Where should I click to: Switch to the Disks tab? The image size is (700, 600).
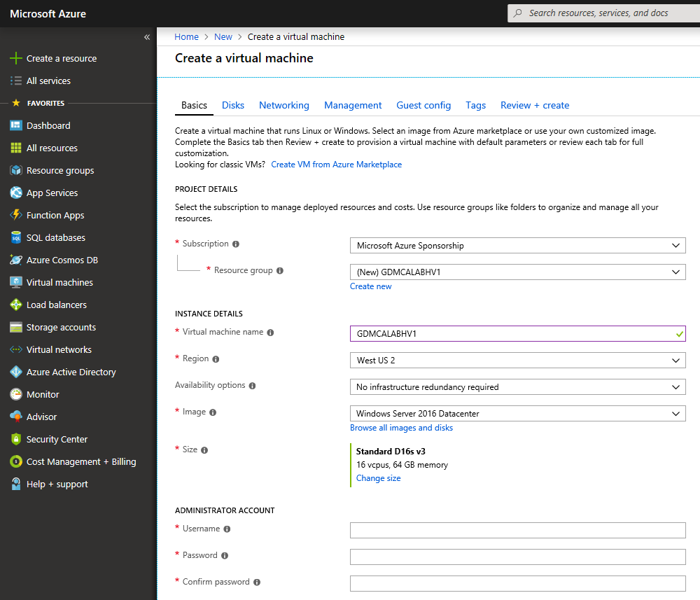click(233, 105)
